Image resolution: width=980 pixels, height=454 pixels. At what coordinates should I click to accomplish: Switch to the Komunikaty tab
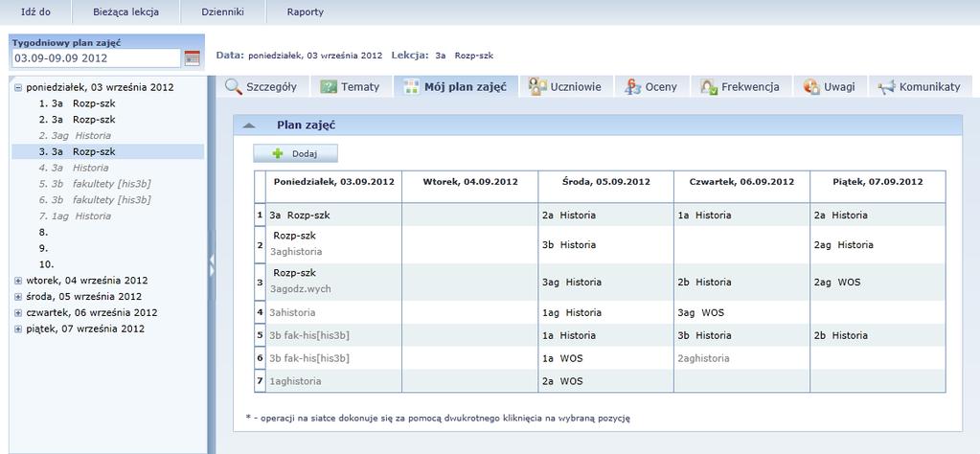point(920,87)
